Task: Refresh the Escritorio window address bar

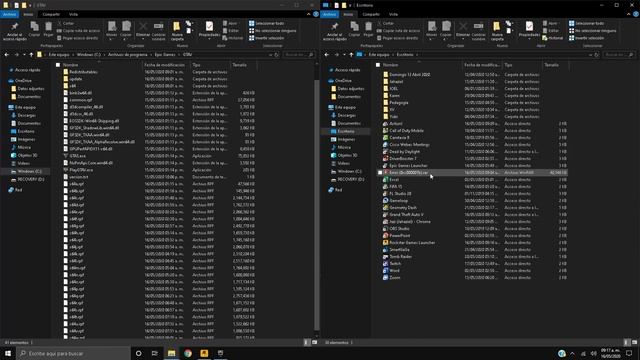Action: [x=596, y=54]
